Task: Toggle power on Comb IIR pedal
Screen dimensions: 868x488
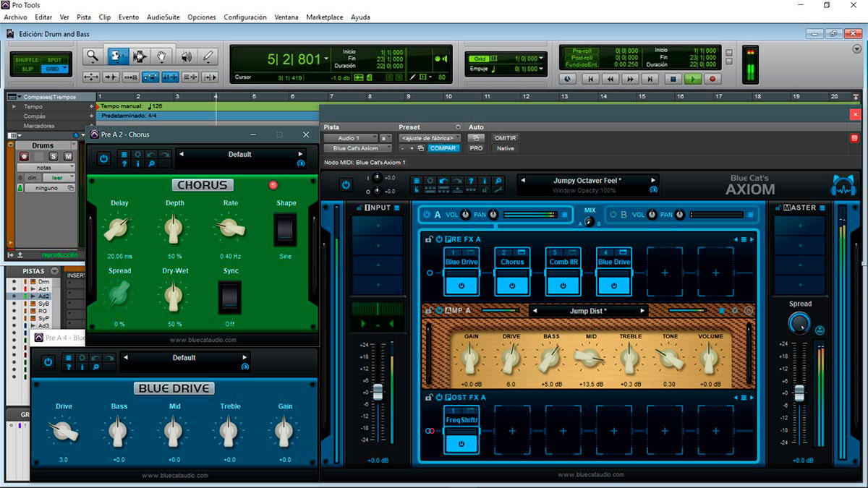Action: click(563, 285)
